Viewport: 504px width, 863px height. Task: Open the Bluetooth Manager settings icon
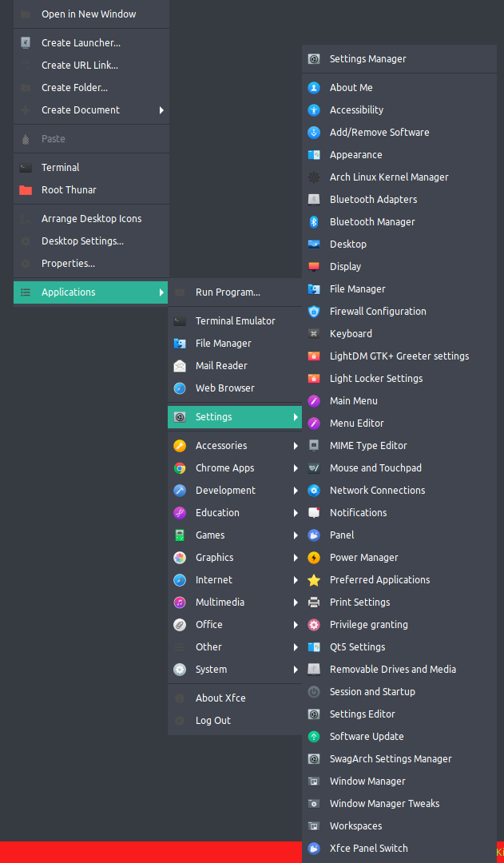click(314, 221)
